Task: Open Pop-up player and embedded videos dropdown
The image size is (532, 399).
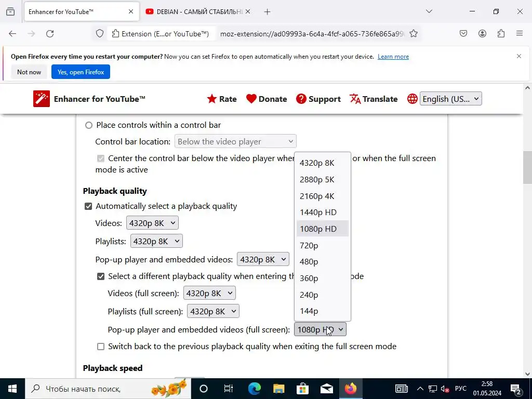Action: [x=263, y=260]
